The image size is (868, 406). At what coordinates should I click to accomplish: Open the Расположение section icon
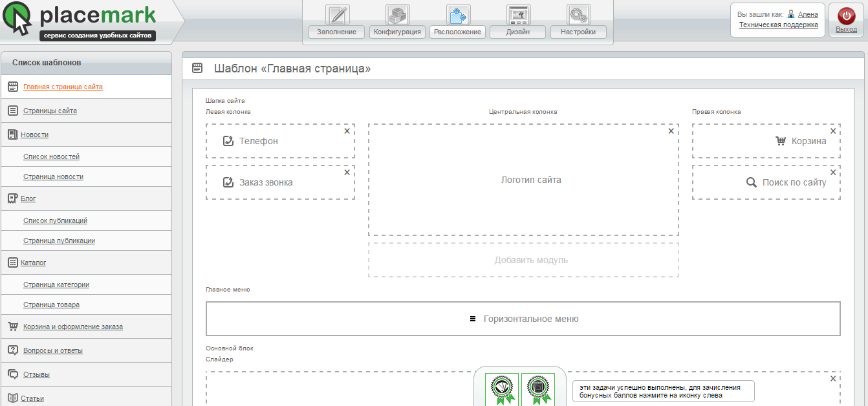(458, 15)
